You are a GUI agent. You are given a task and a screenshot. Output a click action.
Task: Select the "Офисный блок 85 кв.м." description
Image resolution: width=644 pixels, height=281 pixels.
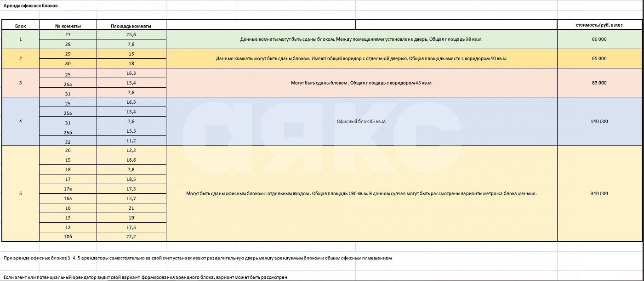(361, 122)
